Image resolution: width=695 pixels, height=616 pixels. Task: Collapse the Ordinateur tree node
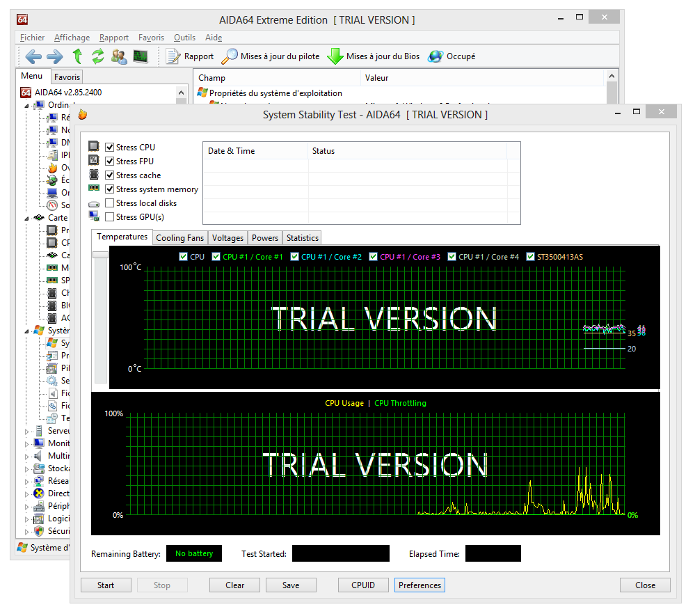coord(26,106)
